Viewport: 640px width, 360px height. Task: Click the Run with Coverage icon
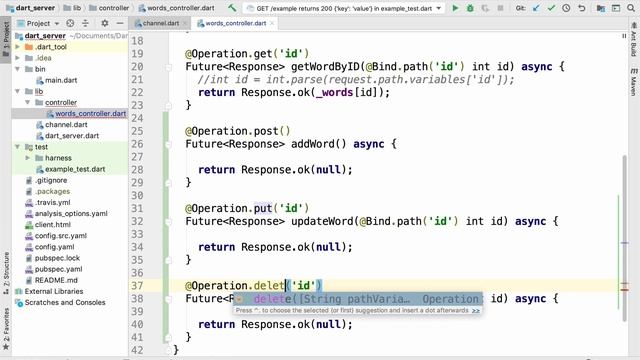pos(485,8)
